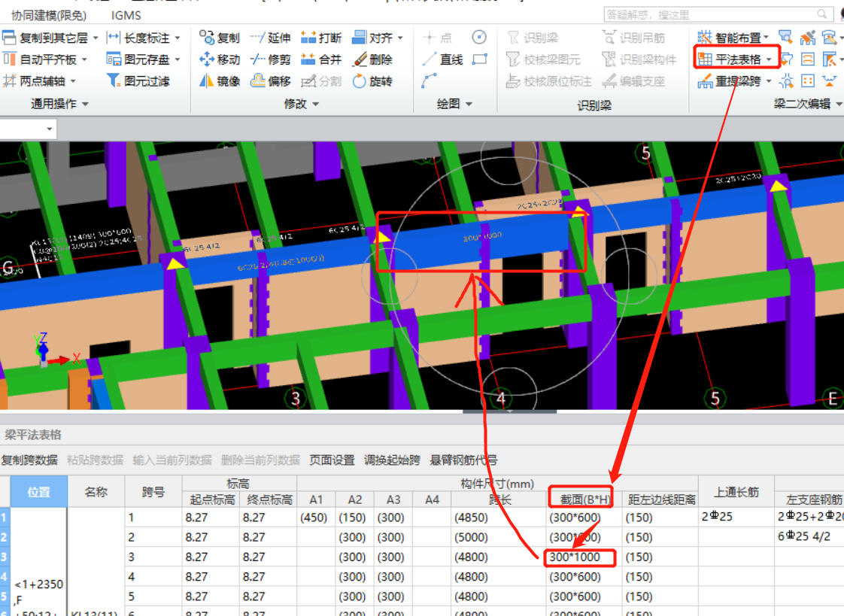Click the 图元过滤 filter tool

pos(138,80)
